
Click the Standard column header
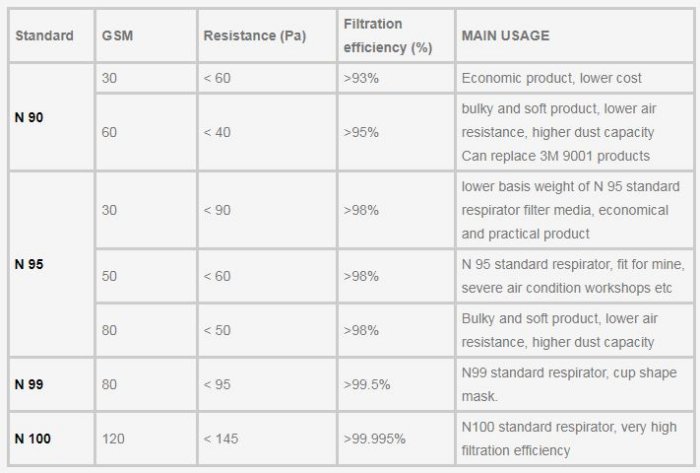point(44,36)
